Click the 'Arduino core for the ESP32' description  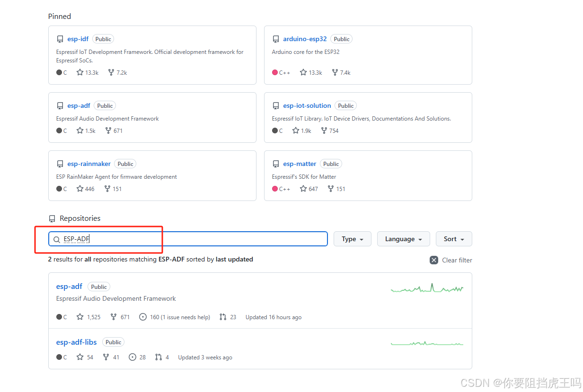306,52
